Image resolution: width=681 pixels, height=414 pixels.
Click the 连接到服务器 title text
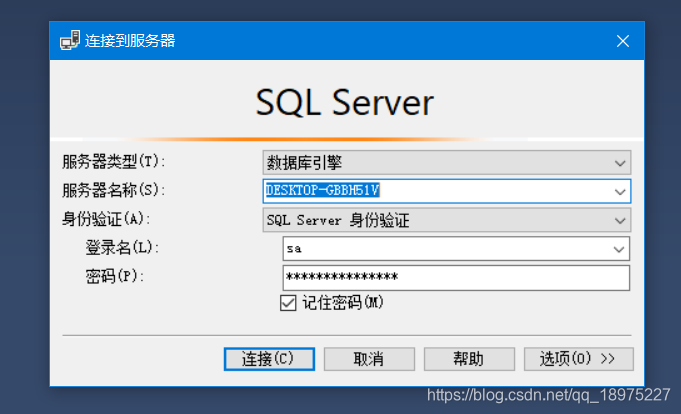[x=130, y=41]
